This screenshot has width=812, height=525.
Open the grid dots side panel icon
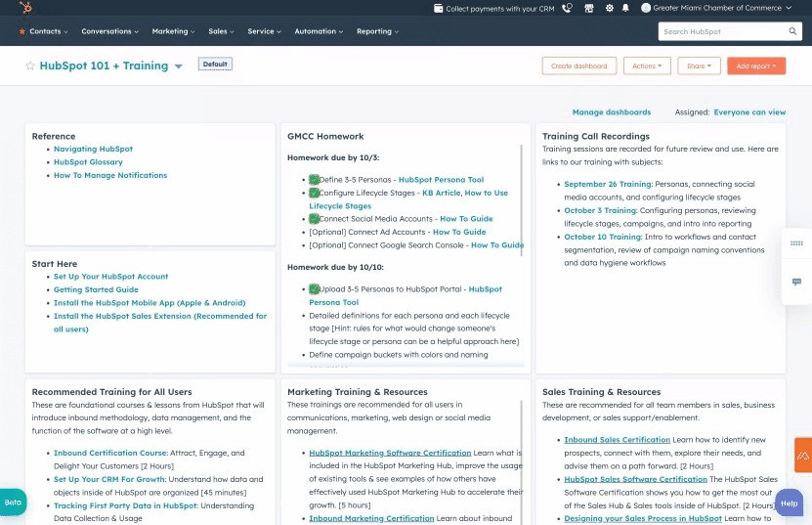tap(796, 243)
